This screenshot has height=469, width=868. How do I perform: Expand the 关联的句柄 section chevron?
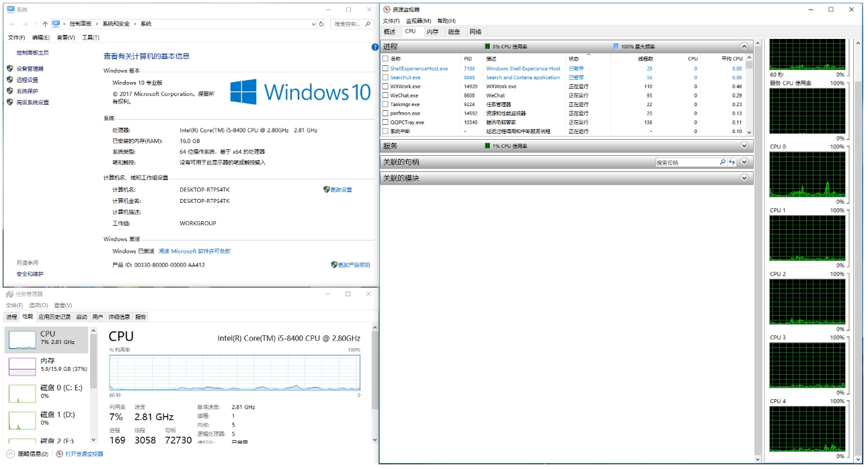point(744,162)
